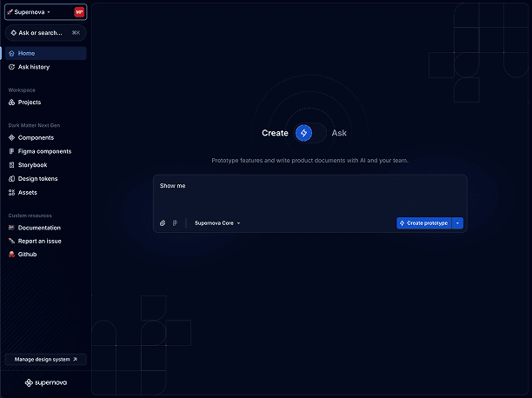Click the Home icon in sidebar
This screenshot has width=532, height=398.
pos(11,54)
